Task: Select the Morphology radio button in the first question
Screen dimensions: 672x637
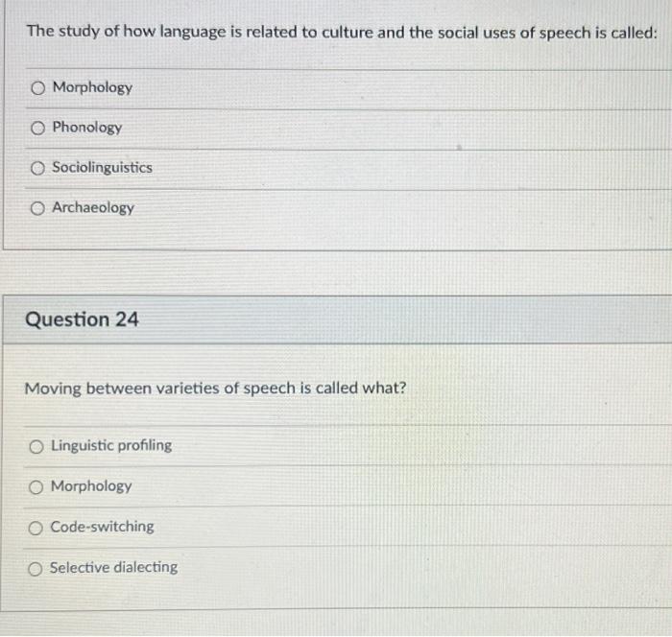Action: pyautogui.click(x=37, y=88)
